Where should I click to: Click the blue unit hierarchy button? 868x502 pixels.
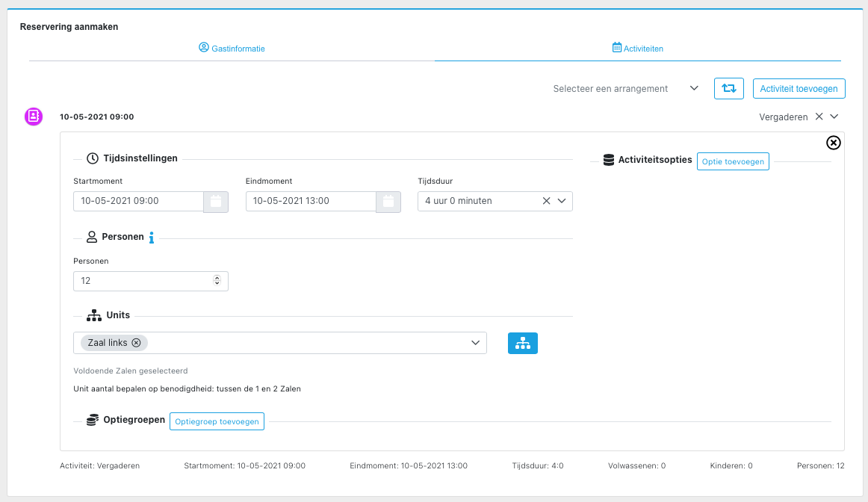click(522, 343)
